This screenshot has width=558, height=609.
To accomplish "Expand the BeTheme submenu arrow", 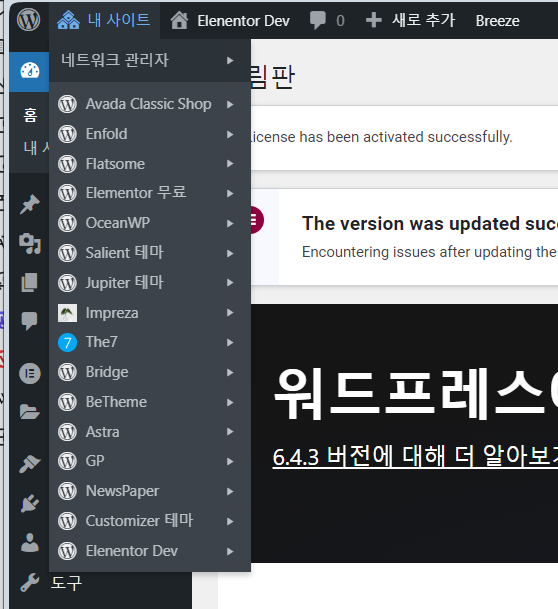I will click(230, 402).
